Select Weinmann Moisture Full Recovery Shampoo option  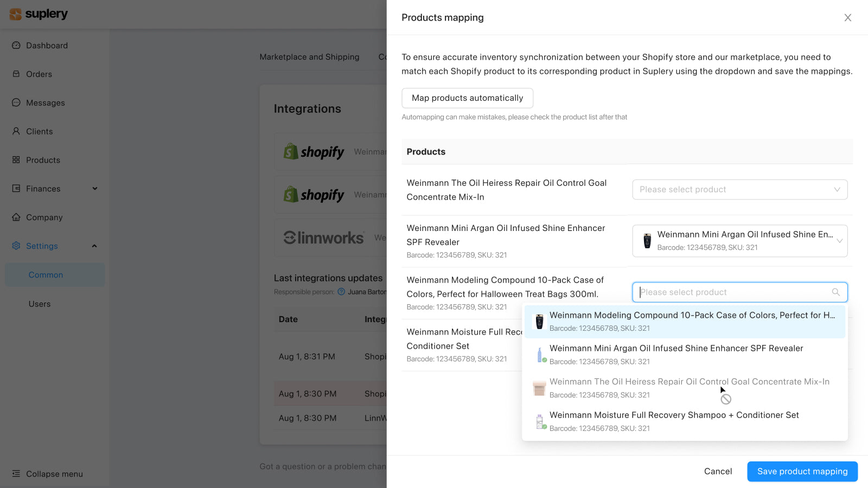674,421
